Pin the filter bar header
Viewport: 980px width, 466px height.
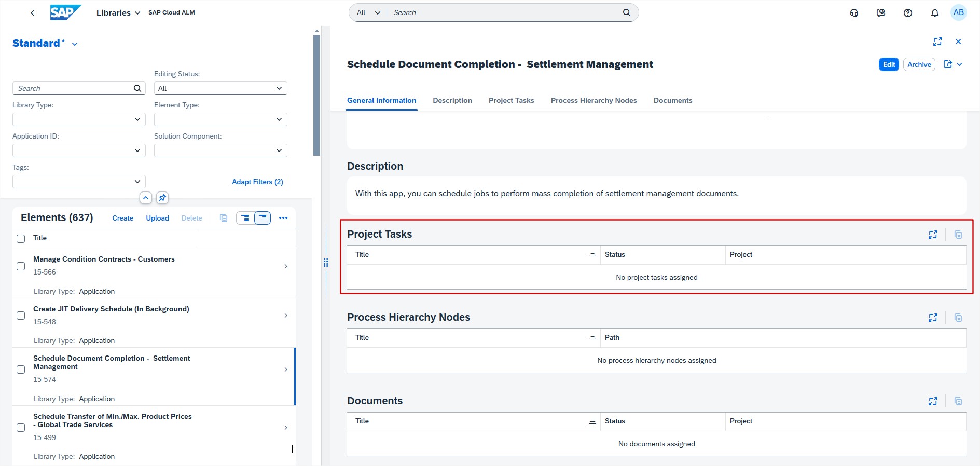[x=162, y=198]
